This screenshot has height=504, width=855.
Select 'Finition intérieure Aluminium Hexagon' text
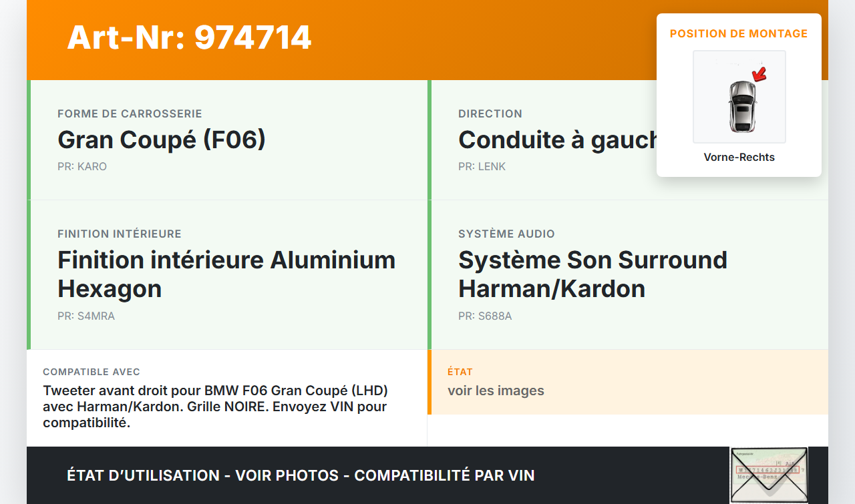[226, 274]
